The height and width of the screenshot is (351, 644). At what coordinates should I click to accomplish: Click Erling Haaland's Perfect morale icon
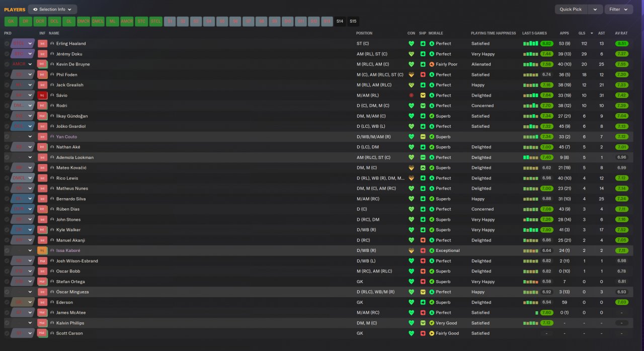pos(432,44)
